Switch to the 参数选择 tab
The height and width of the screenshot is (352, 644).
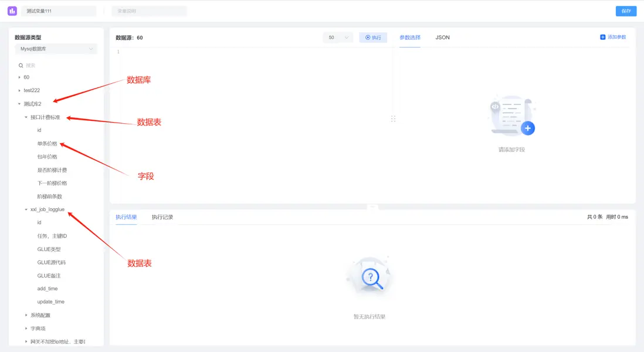410,38
